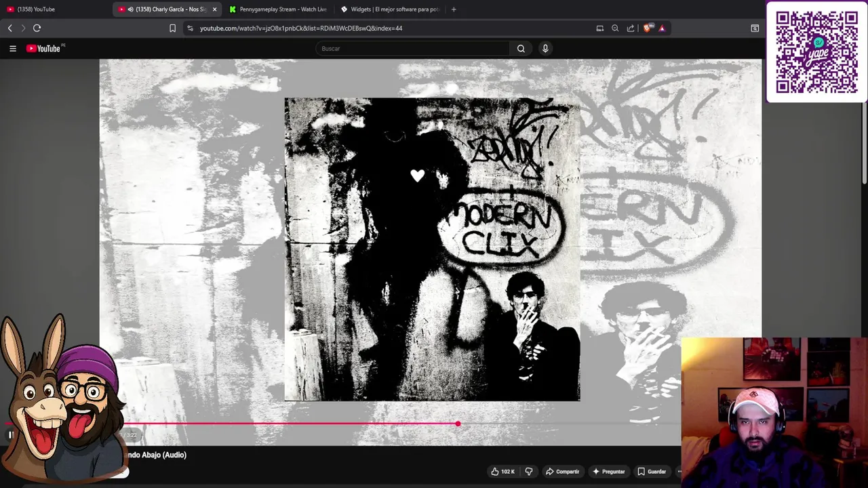This screenshot has width=868, height=488.
Task: Like the video with thumbs-up 102 K
Action: (x=502, y=471)
